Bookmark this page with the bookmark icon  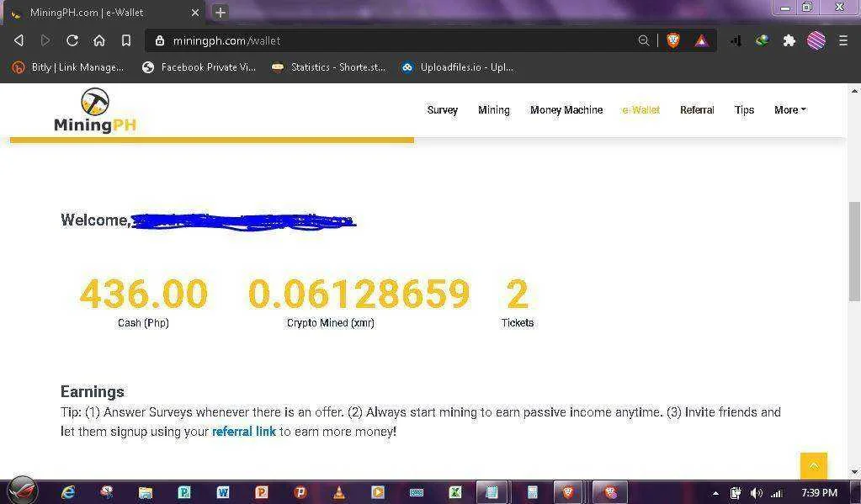click(125, 40)
